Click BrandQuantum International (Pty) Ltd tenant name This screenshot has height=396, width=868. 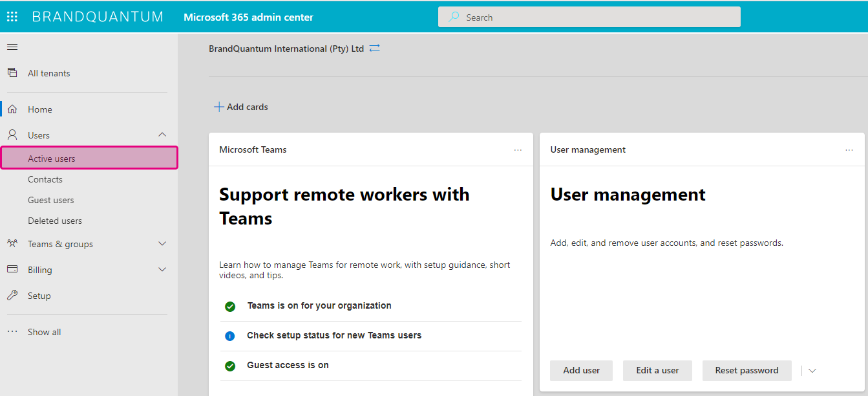pyautogui.click(x=286, y=49)
